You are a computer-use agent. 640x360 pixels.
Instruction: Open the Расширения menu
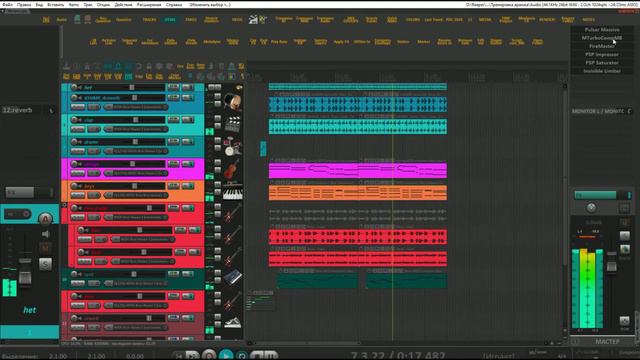149,4
